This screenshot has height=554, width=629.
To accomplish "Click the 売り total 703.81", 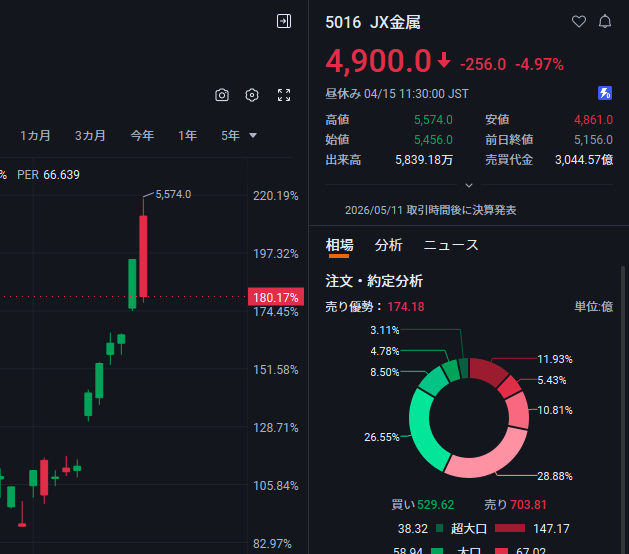I will coord(528,505).
